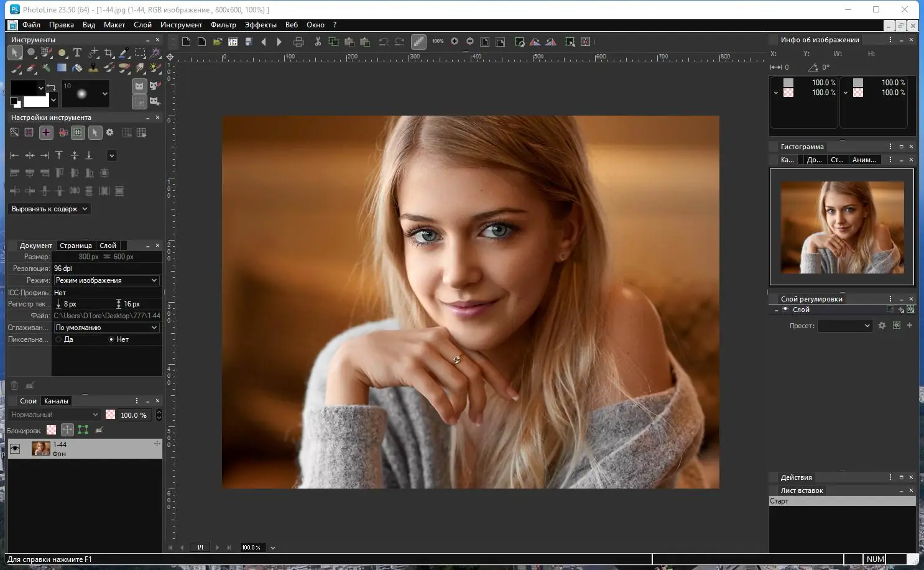The width and height of the screenshot is (924, 570).
Task: Select the Crop tool
Action: (x=109, y=53)
